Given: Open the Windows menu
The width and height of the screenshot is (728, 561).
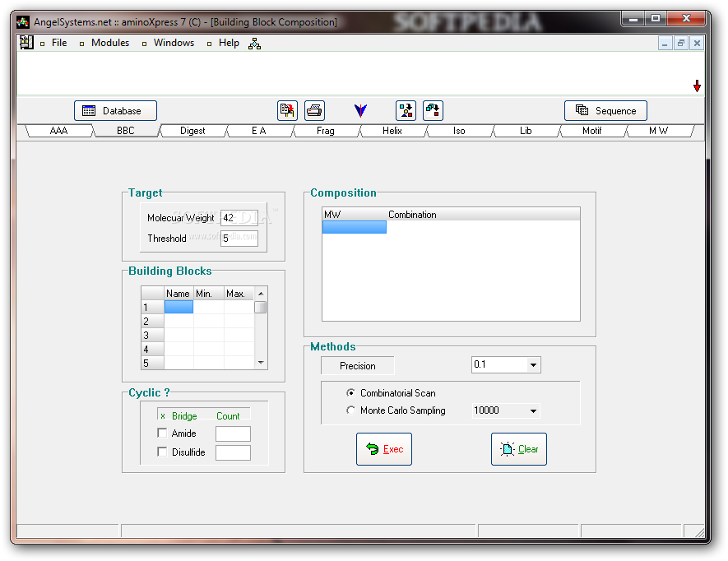Looking at the screenshot, I should point(174,43).
